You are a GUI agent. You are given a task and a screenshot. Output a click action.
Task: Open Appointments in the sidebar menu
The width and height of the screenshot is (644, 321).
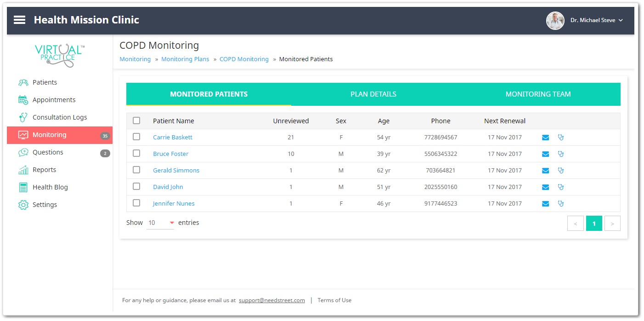pos(60,100)
